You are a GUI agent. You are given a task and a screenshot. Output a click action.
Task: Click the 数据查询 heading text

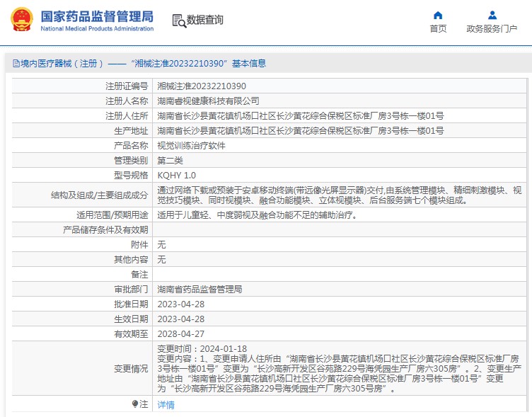[205, 21]
